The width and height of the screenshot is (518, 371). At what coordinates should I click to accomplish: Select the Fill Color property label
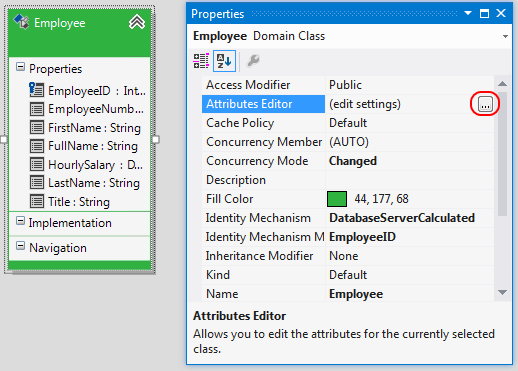230,199
